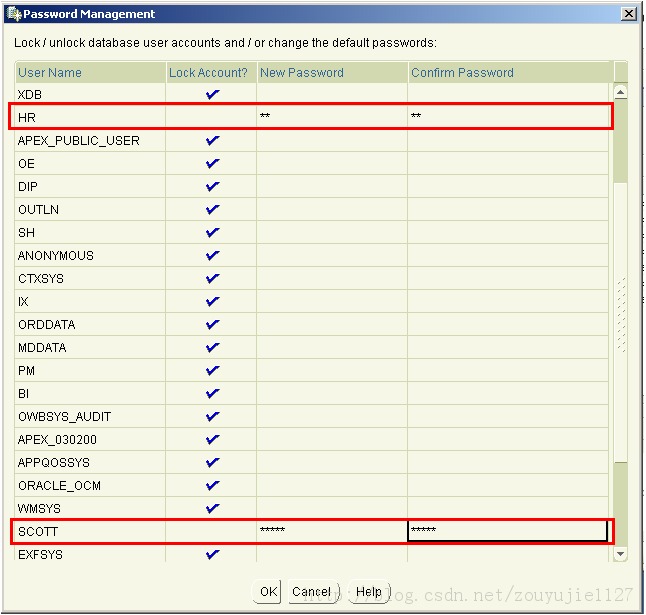Toggle Lock Account checkmark for EXFSYS
646x615 pixels.
click(212, 555)
